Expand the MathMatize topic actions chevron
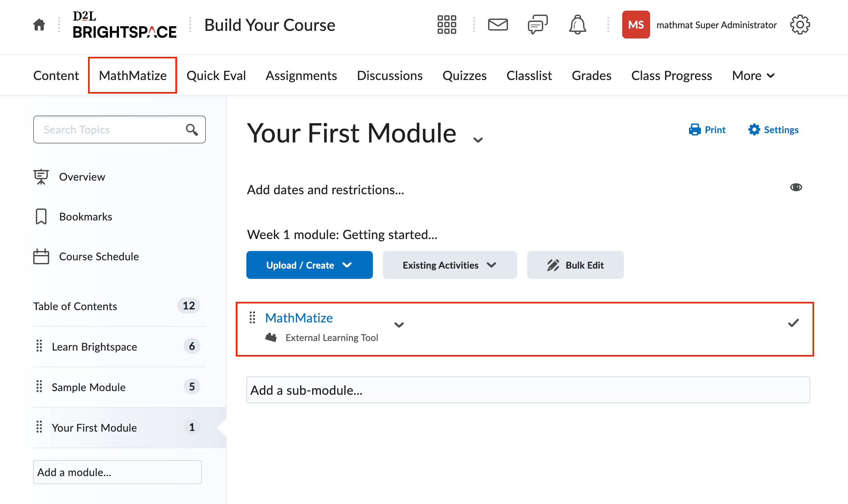 click(399, 325)
